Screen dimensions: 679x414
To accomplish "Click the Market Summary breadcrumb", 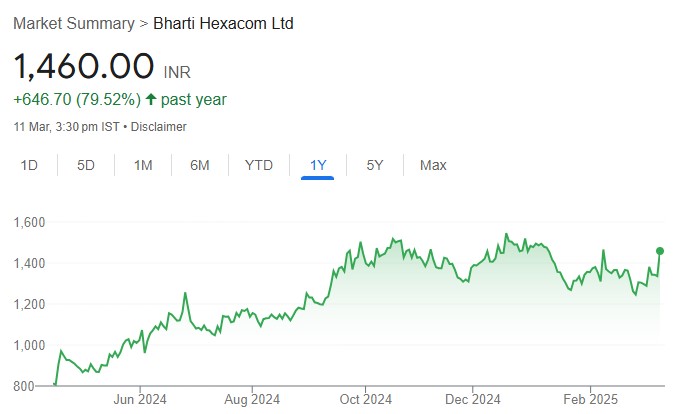I will (74, 23).
